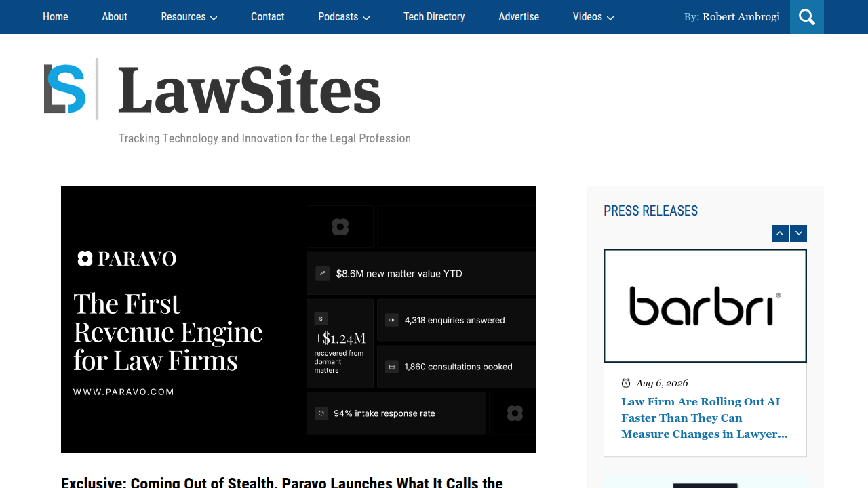Click the Aug 6, 2026 date
868x488 pixels.
point(662,383)
